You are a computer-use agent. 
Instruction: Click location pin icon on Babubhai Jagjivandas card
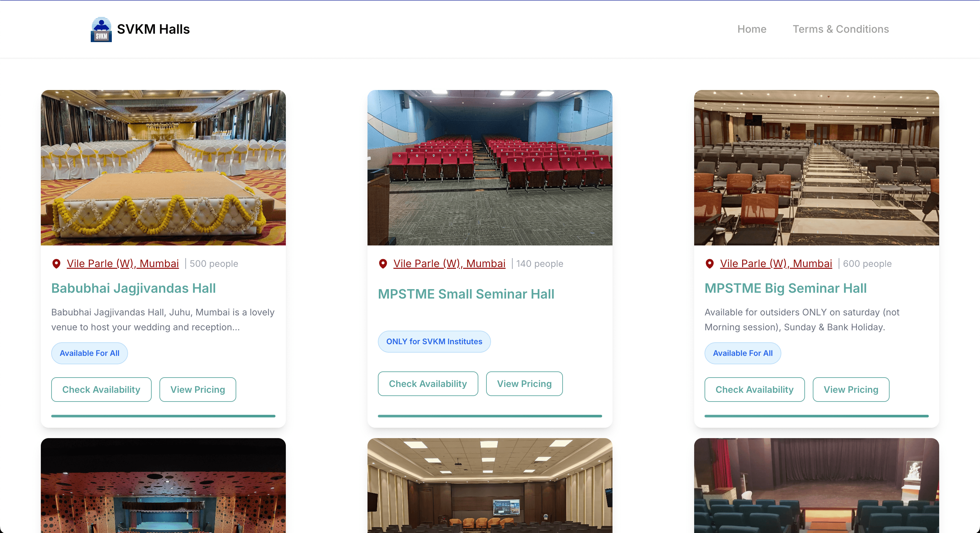tap(56, 264)
